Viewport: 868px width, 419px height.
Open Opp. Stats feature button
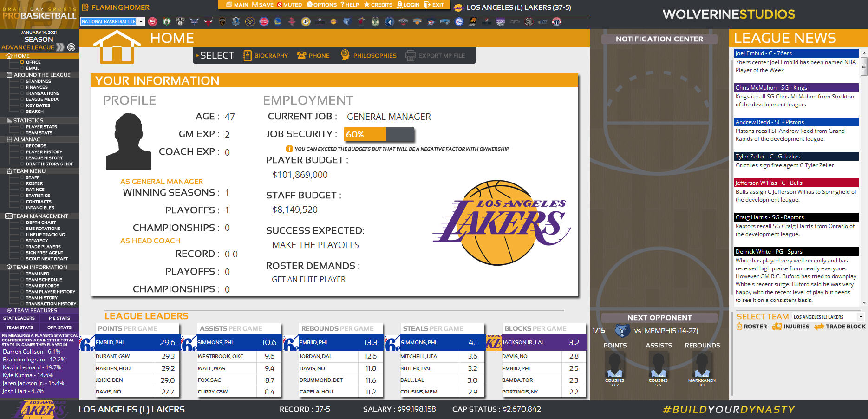(59, 327)
